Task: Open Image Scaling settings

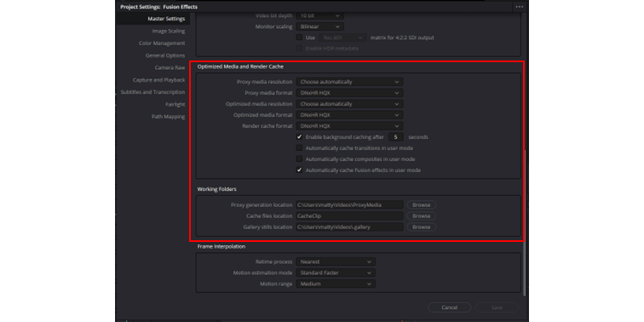Action: (x=169, y=32)
